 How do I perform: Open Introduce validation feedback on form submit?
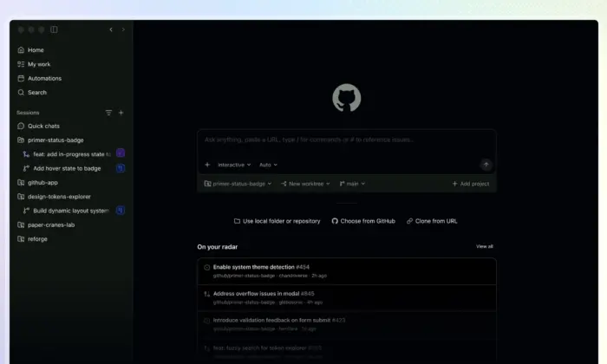coord(347,325)
